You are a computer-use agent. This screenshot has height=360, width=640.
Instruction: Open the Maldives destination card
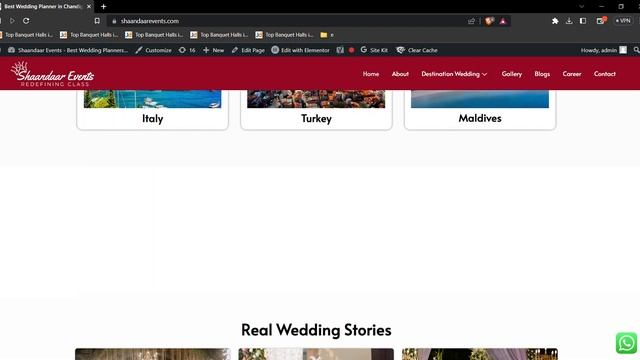pos(480,109)
